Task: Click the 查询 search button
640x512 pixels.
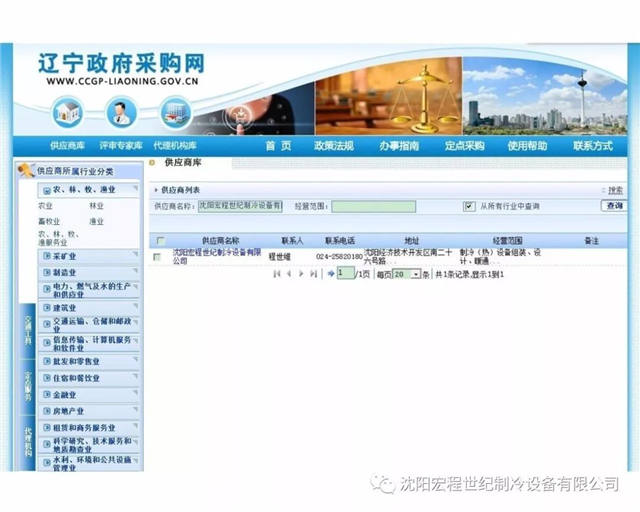Action: pos(614,206)
